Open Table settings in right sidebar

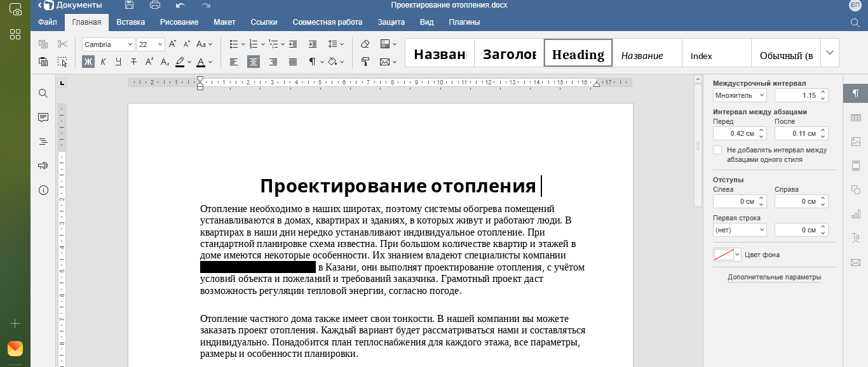(855, 117)
